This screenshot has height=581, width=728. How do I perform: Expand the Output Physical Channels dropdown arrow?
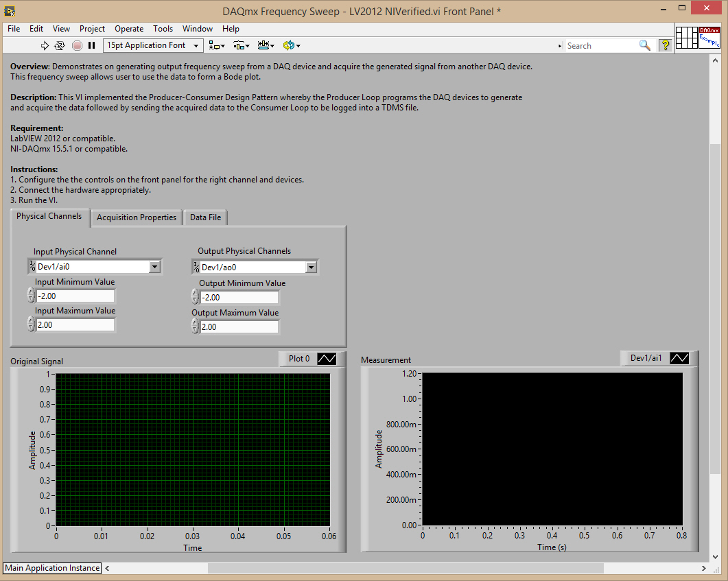[311, 268]
